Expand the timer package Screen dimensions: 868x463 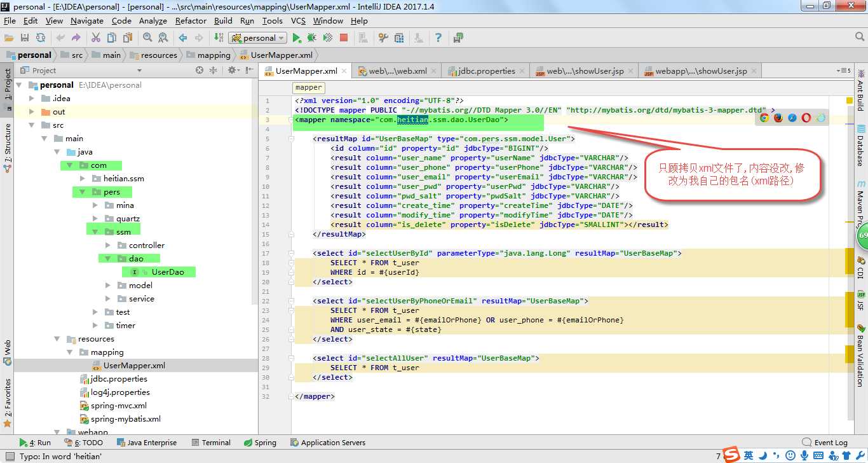[x=95, y=326]
